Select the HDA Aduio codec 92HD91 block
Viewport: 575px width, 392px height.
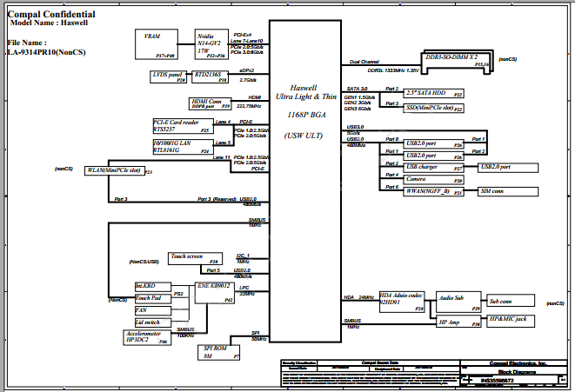click(x=402, y=302)
